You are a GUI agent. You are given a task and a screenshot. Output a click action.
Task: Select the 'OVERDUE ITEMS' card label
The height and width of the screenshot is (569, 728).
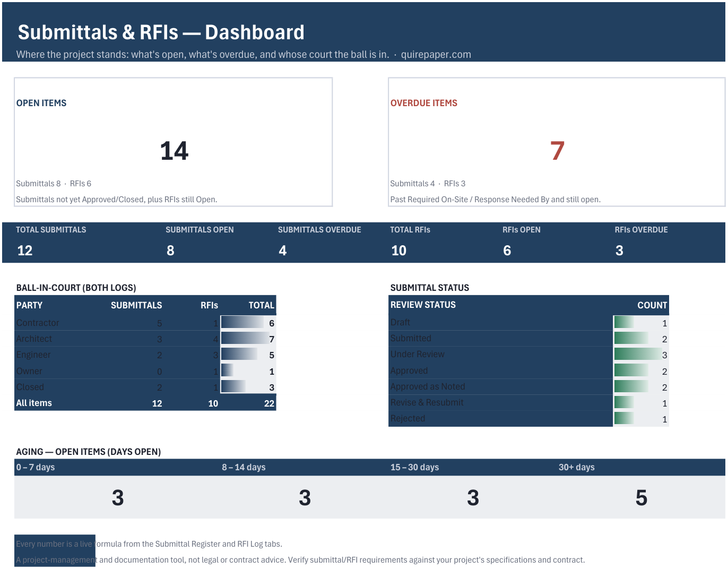424,103
